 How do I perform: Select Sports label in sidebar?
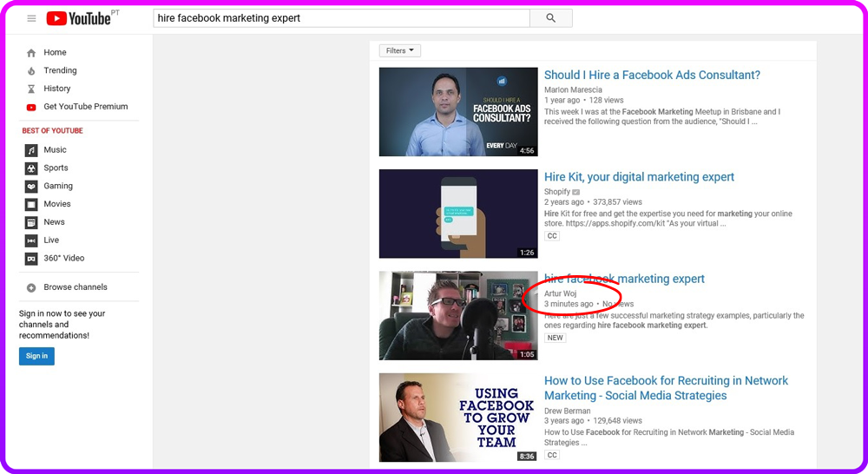tap(56, 168)
